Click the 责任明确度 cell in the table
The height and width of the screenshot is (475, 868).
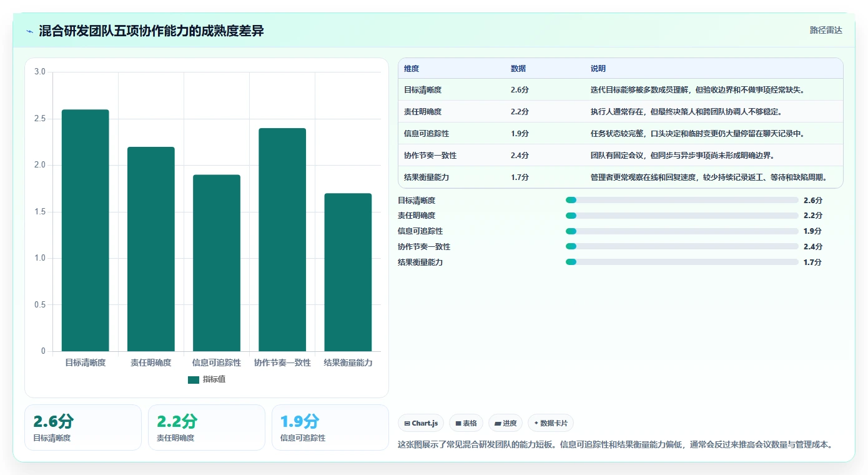point(423,112)
